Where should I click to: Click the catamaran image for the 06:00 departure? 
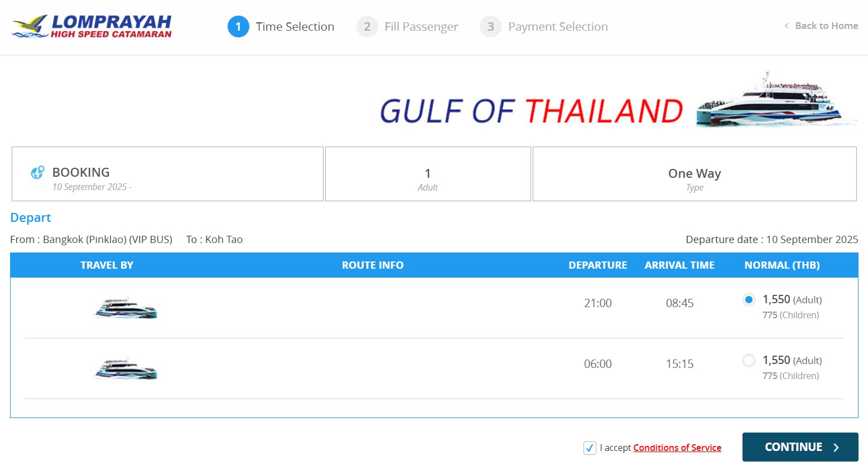[x=126, y=368]
